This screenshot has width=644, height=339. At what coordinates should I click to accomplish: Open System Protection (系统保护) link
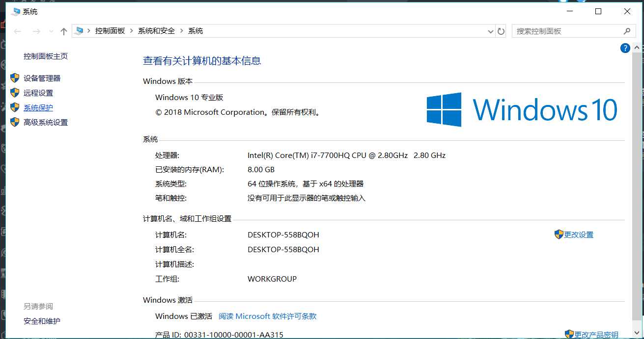(38, 107)
